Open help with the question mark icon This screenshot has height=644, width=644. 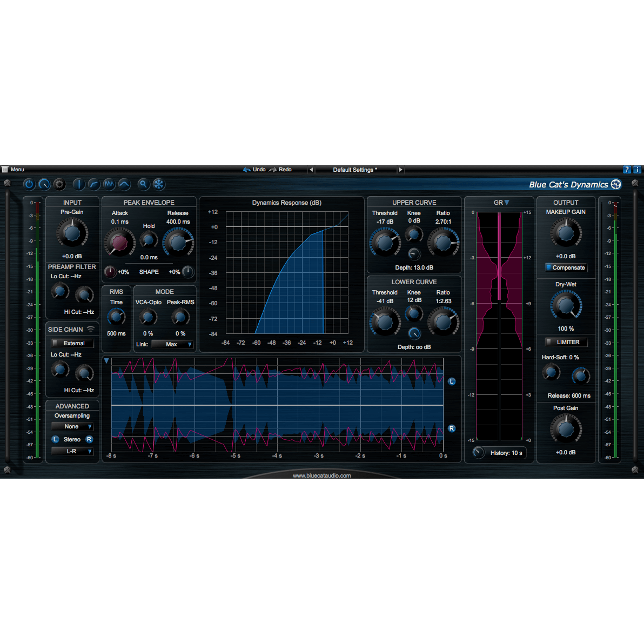(627, 170)
